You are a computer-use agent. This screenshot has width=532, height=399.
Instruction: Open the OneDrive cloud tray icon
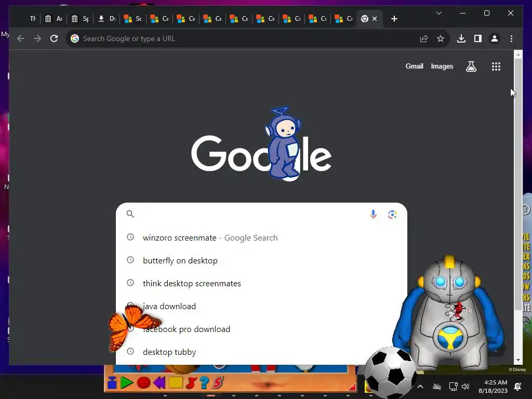tap(437, 387)
